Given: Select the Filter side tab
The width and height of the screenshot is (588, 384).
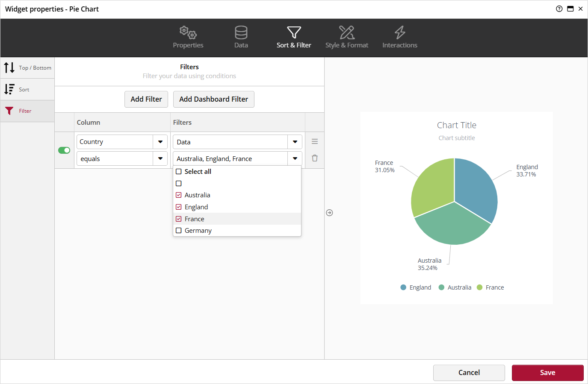Looking at the screenshot, I should coord(27,111).
